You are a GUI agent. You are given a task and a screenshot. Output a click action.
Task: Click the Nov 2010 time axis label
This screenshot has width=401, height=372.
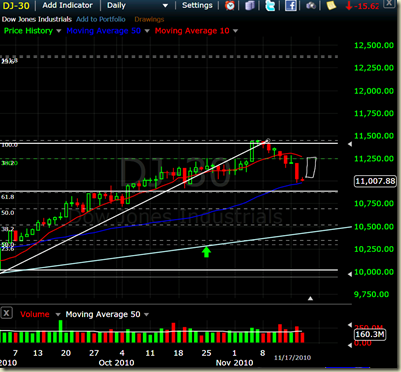(x=234, y=363)
